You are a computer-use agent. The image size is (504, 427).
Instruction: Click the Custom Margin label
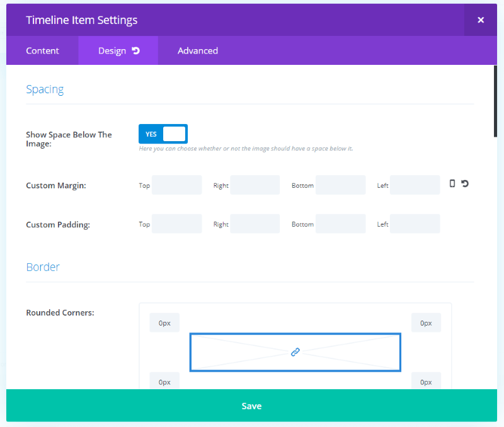56,185
